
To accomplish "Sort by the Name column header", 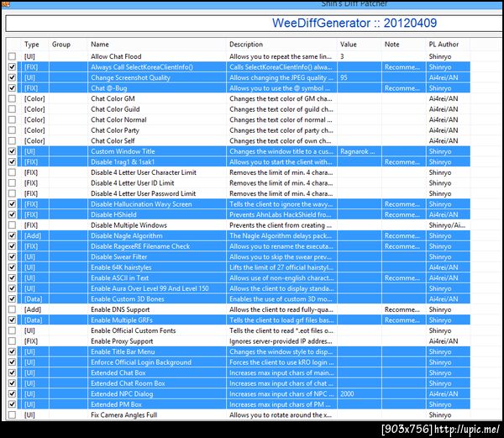I will pos(100,45).
